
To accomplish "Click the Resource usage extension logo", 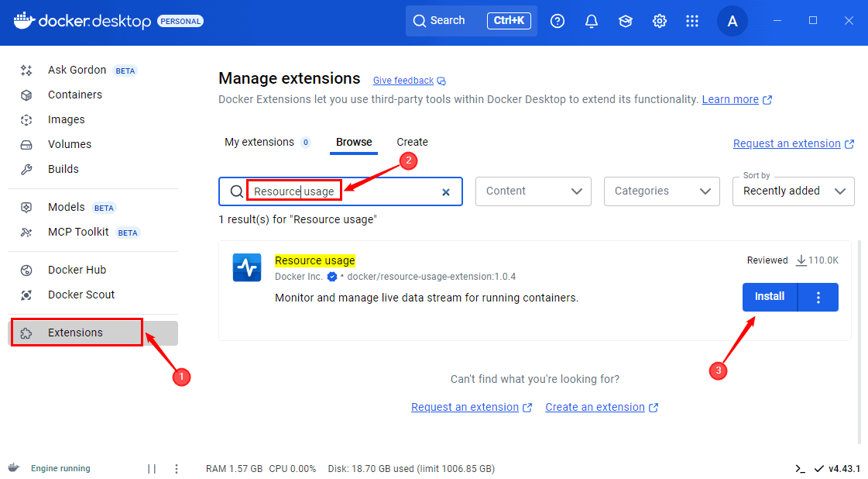I will pos(247,268).
